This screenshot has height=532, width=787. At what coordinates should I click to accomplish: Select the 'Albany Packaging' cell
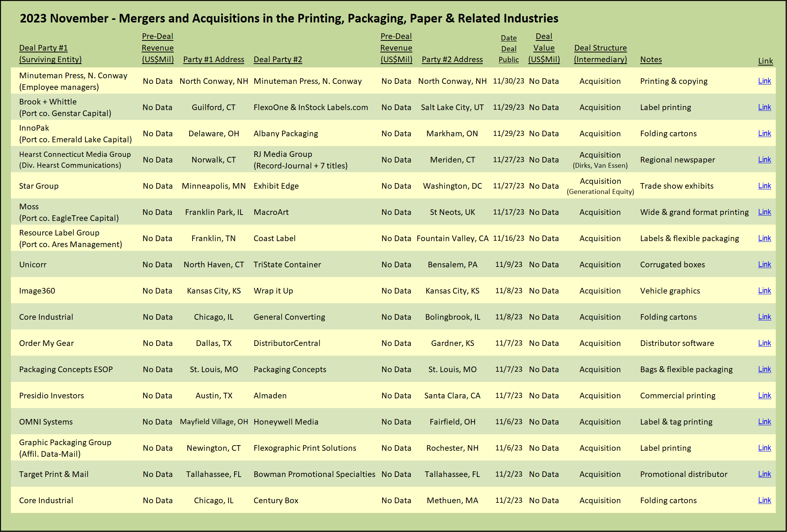pos(285,134)
